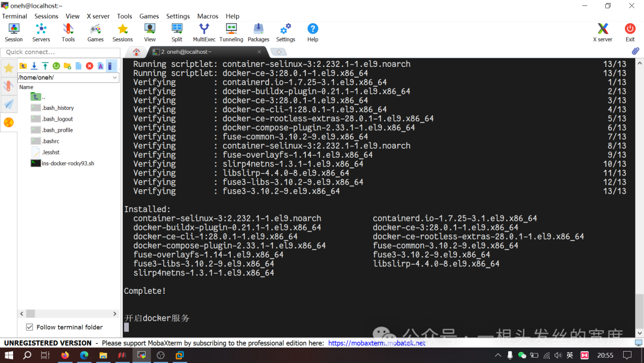Open the Settings gears toolbar icon
Image resolution: width=644 pixels, height=363 pixels.
pyautogui.click(x=286, y=32)
